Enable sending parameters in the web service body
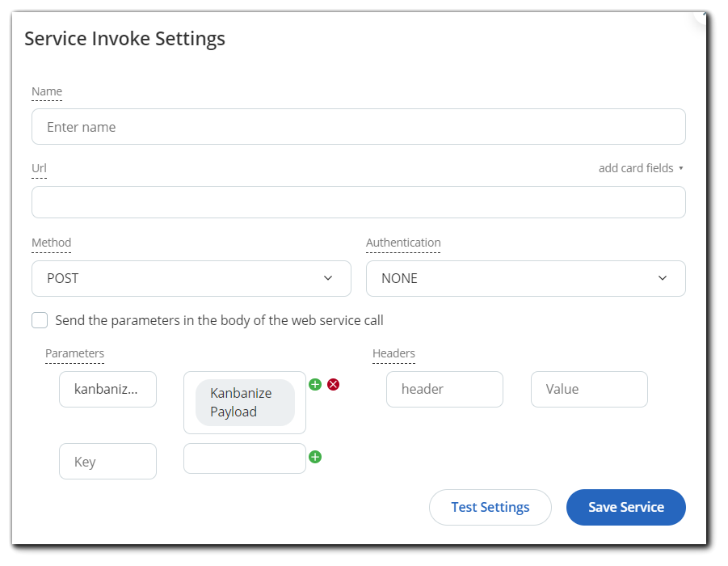This screenshot has height=566, width=728. (40, 320)
